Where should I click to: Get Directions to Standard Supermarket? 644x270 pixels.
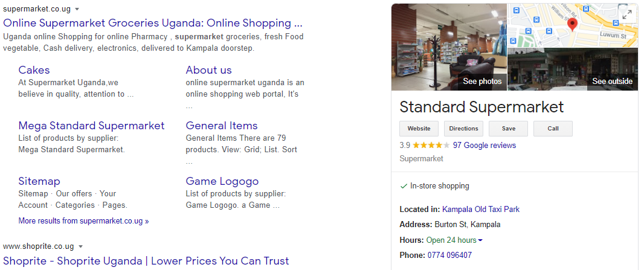click(463, 129)
